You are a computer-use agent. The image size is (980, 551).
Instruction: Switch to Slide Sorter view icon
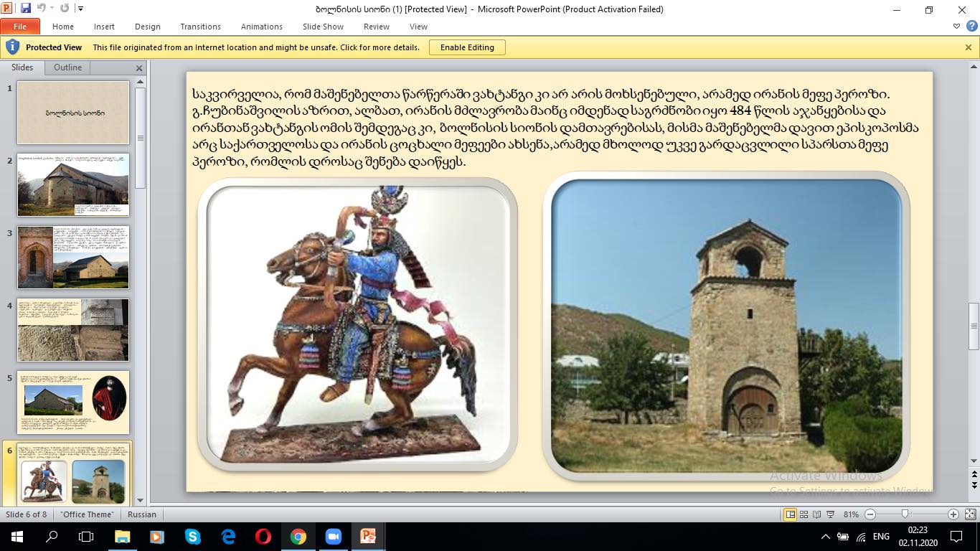point(804,514)
